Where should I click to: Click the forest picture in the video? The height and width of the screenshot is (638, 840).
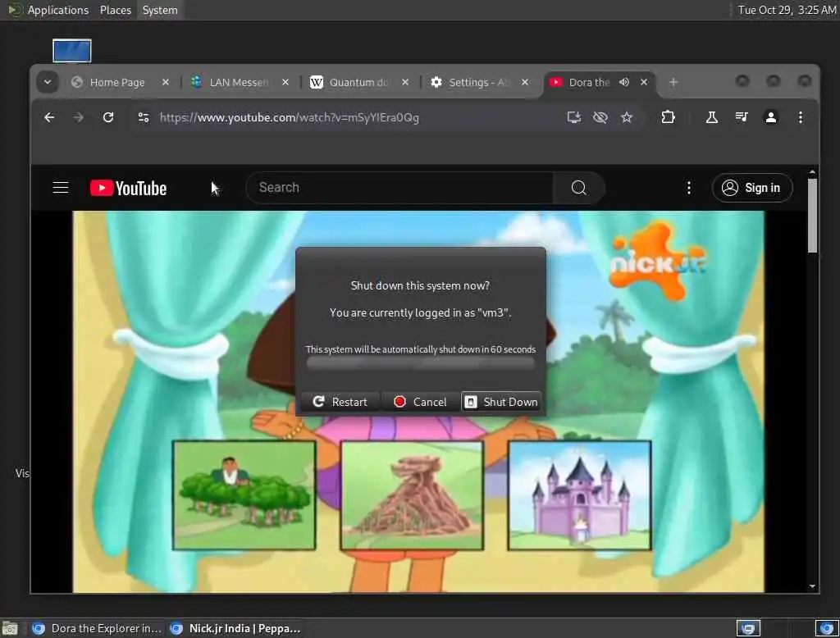pyautogui.click(x=244, y=495)
